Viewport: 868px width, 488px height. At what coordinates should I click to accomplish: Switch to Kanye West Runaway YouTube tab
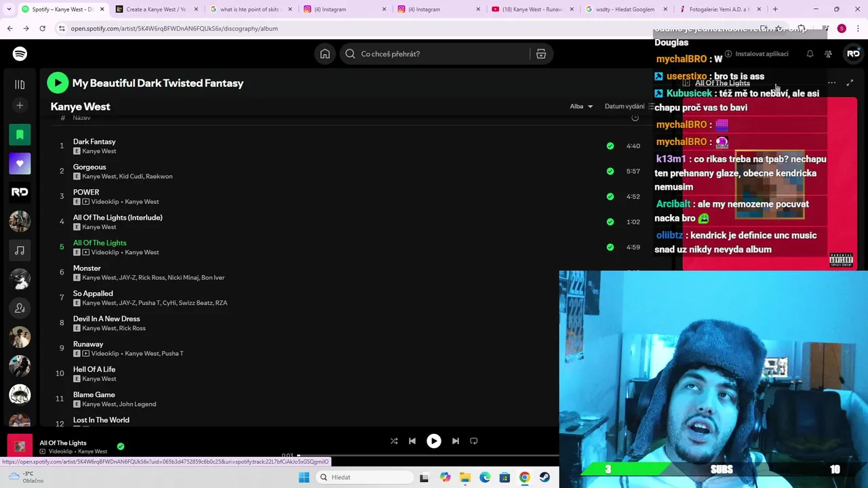[532, 9]
